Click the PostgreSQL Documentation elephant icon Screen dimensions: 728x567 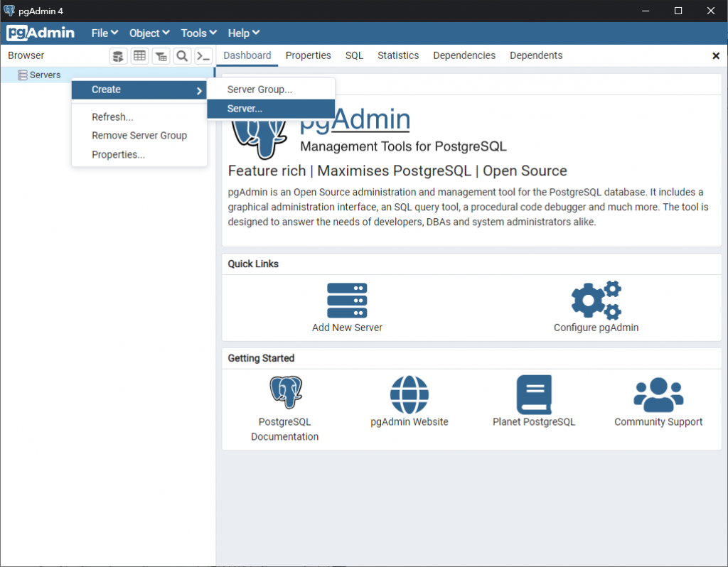click(286, 392)
